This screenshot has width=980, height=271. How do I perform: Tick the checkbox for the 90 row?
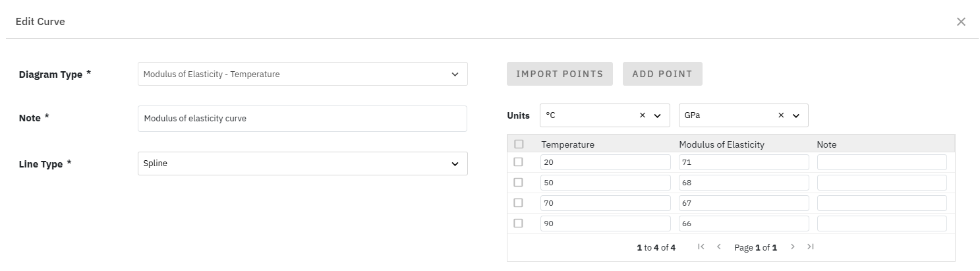tap(519, 223)
